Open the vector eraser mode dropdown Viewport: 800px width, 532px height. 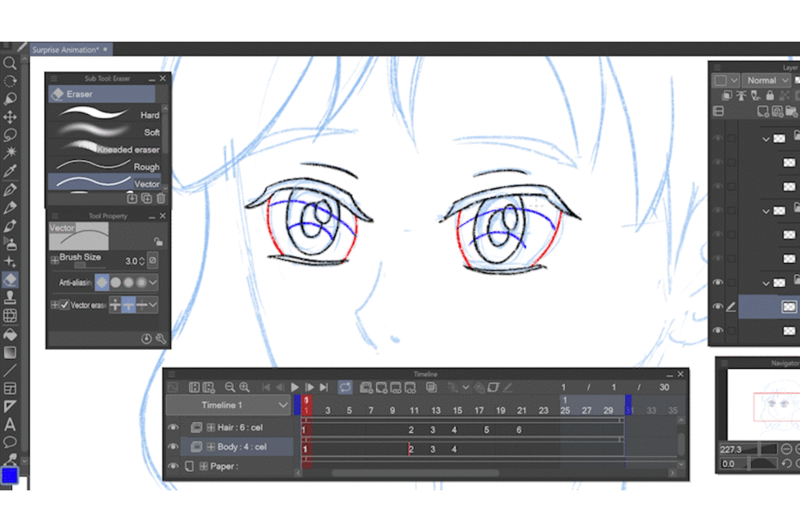click(153, 306)
